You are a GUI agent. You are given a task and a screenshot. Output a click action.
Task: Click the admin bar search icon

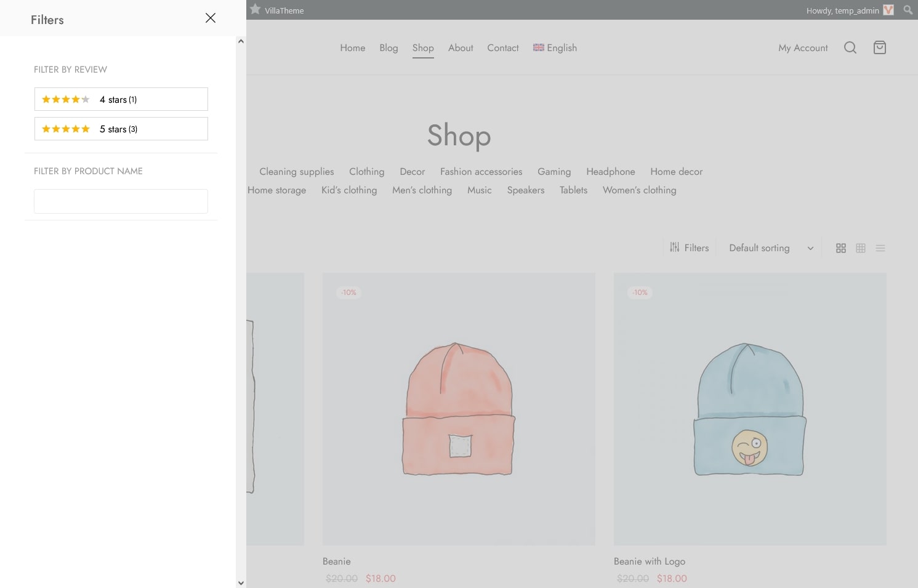(x=908, y=10)
